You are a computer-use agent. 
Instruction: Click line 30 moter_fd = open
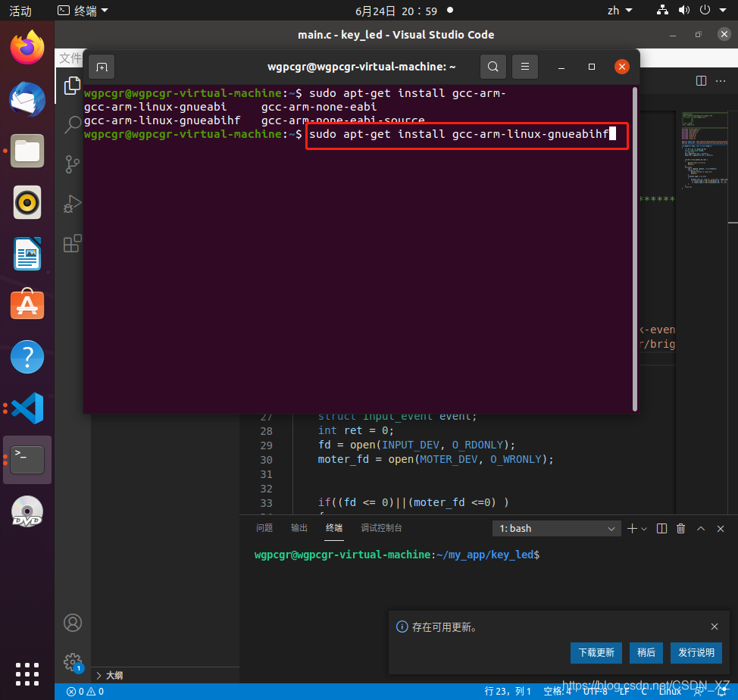click(x=436, y=460)
